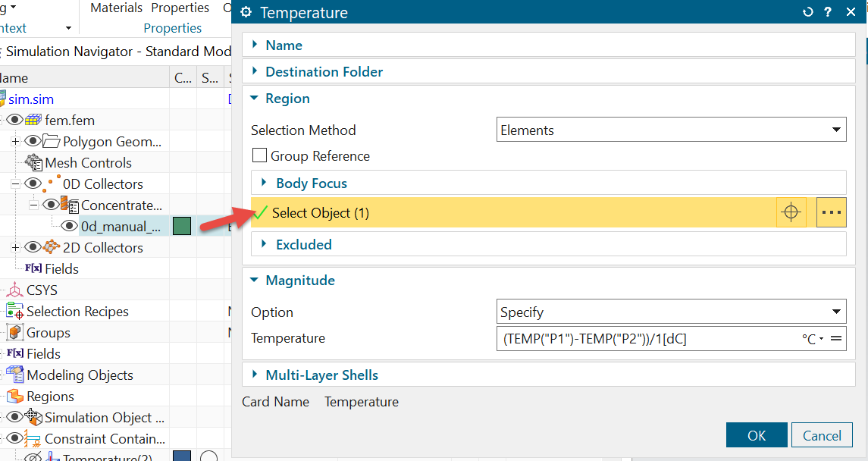Toggle visibility of fem.fem node
The image size is (868, 461).
pyautogui.click(x=15, y=121)
